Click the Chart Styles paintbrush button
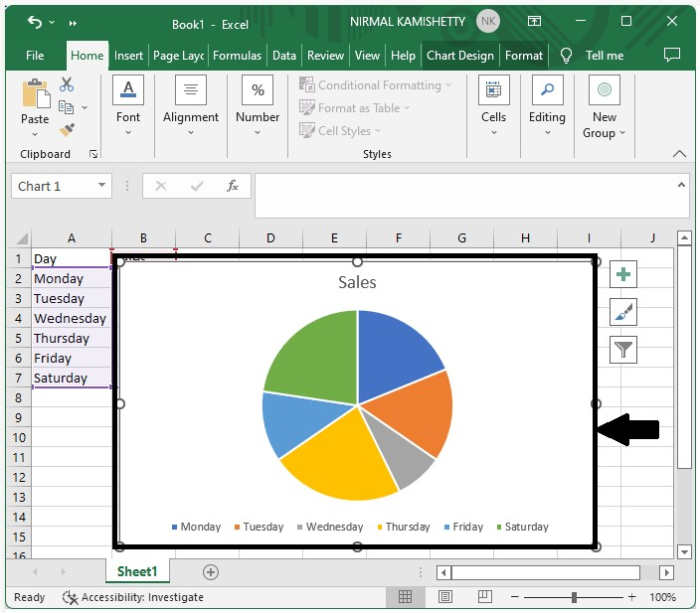Viewport: 700px width, 613px height. click(x=623, y=312)
